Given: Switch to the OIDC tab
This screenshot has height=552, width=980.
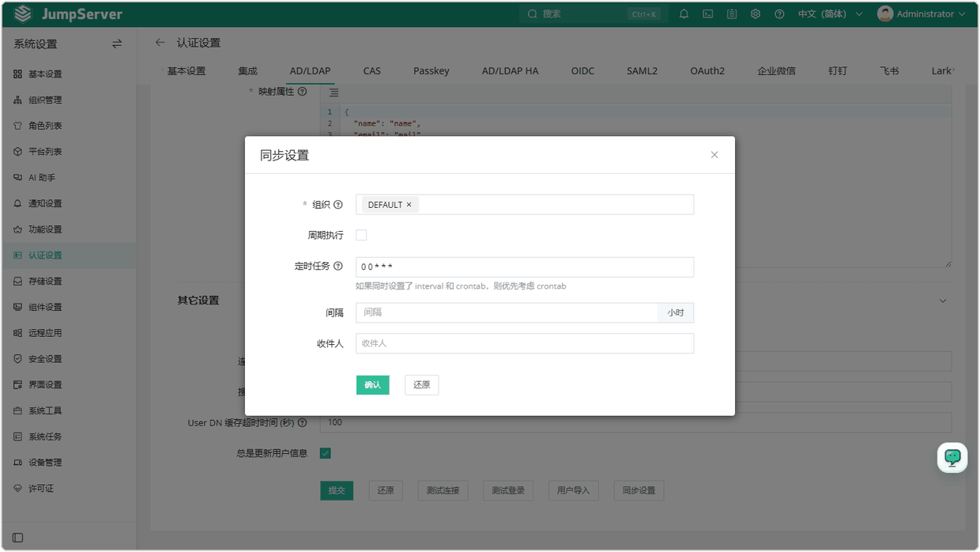Looking at the screenshot, I should [x=582, y=71].
